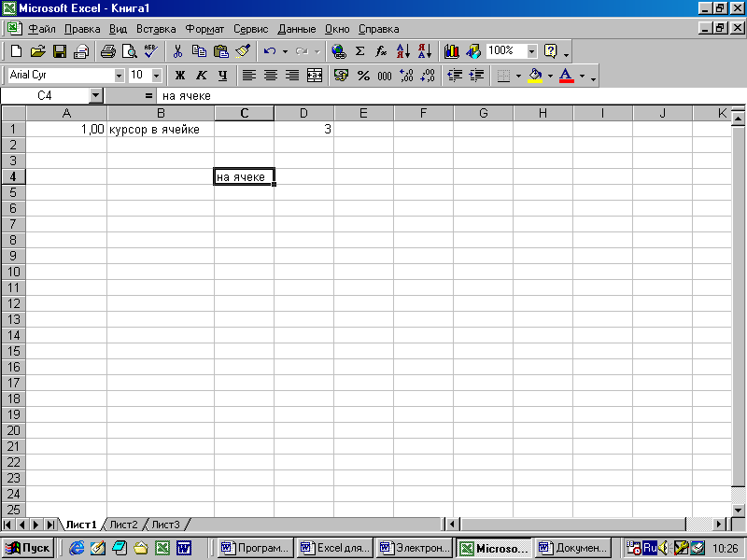This screenshot has height=560, width=747.
Task: Open the Drawing toolbar icon
Action: 473,51
